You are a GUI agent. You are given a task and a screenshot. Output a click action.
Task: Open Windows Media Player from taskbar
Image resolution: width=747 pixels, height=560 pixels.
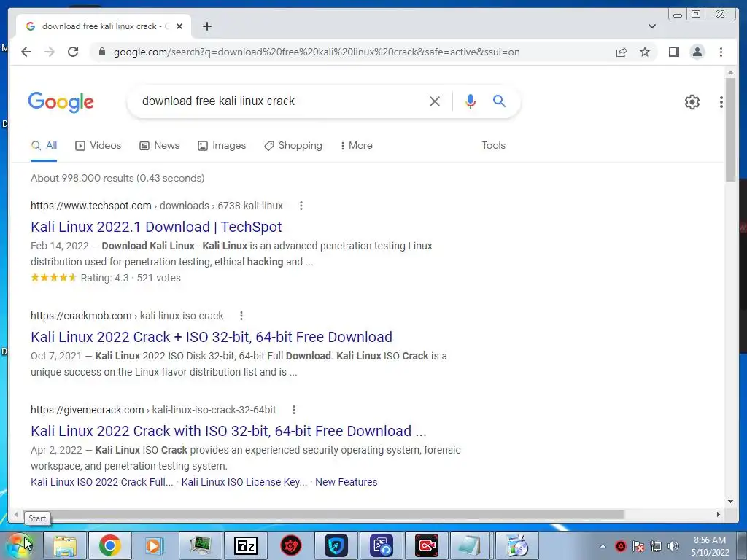tap(155, 545)
